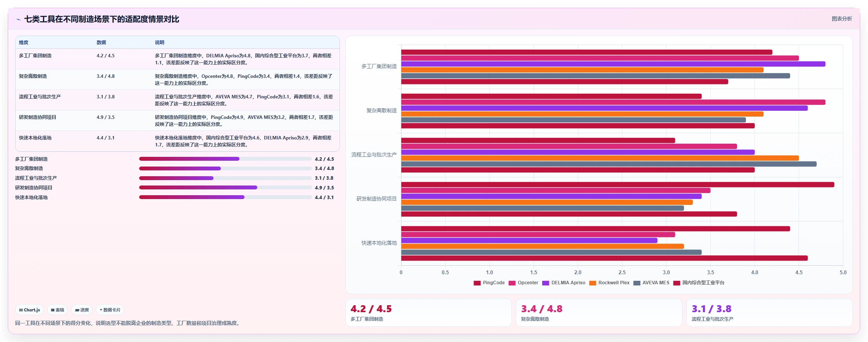Click the 维度 column header
The image size is (868, 342).
[24, 43]
